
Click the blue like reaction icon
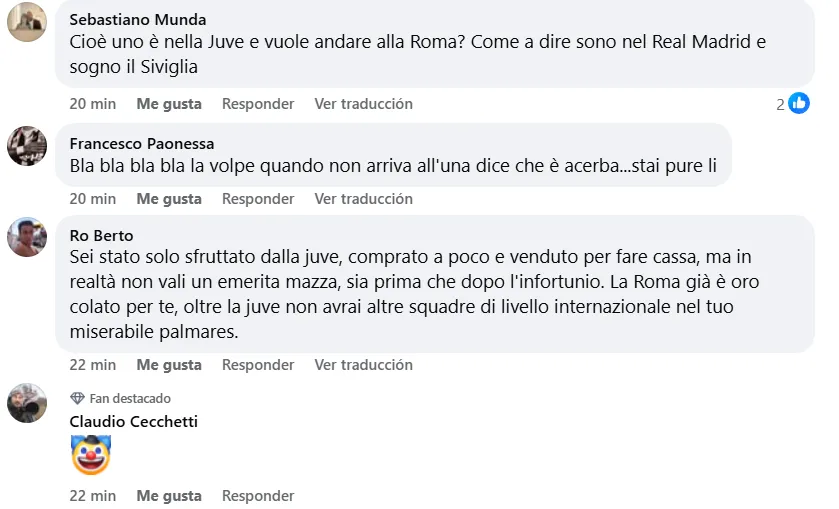[x=798, y=103]
